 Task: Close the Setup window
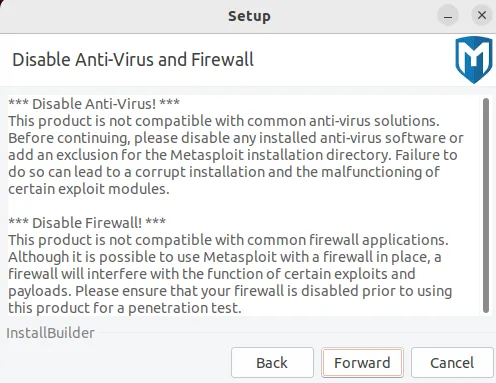[482, 15]
